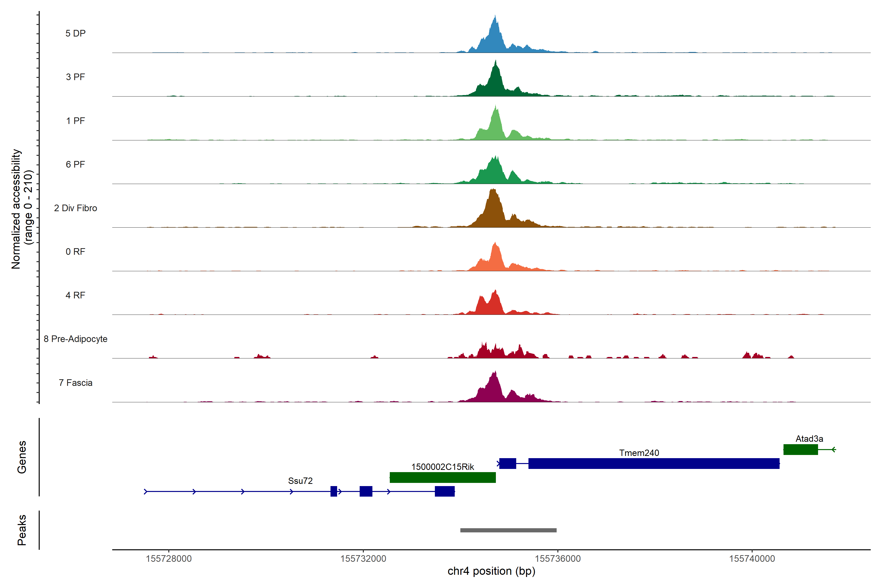Screen dimensions: 882x588
Task: Click the green Atad3a exon box
Action: 800,449
